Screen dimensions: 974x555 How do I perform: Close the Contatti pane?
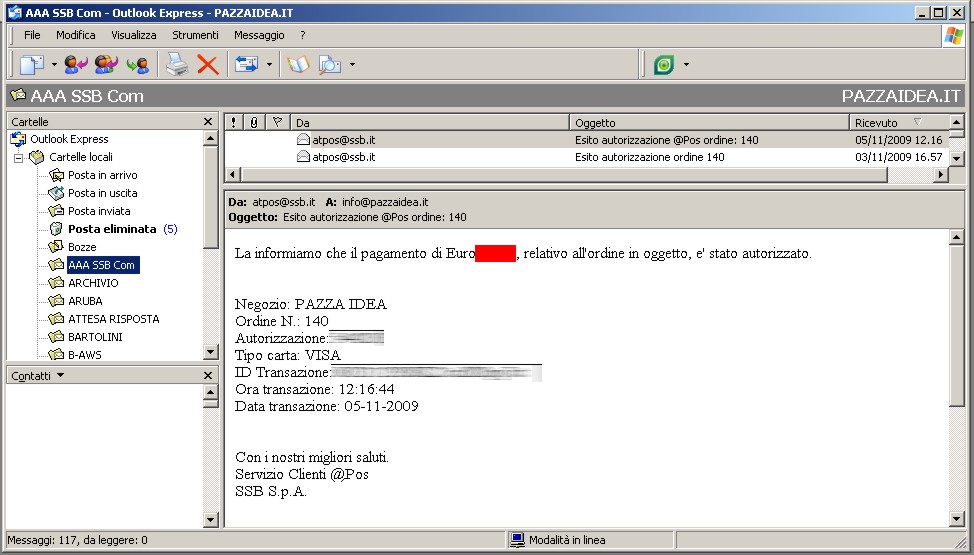point(208,375)
